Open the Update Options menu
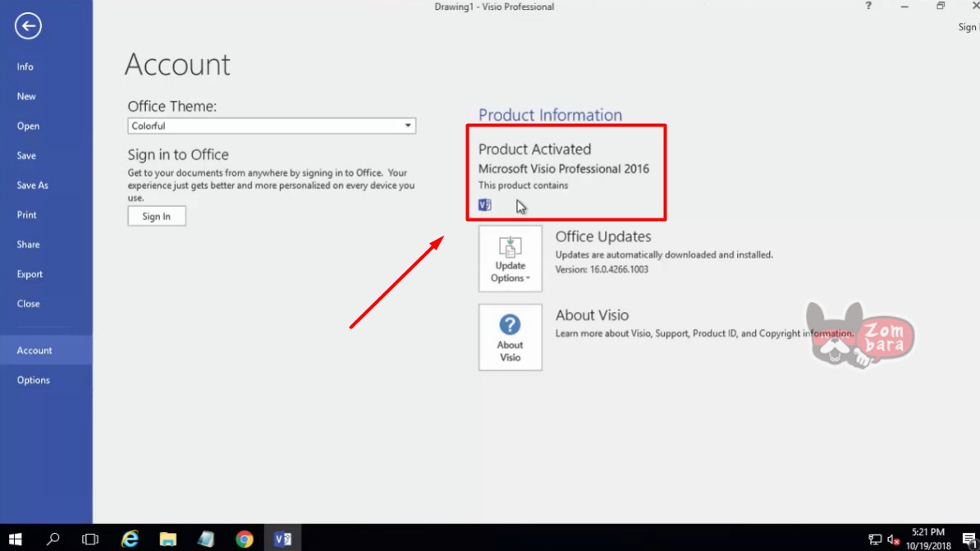This screenshot has width=980, height=551. click(x=510, y=259)
